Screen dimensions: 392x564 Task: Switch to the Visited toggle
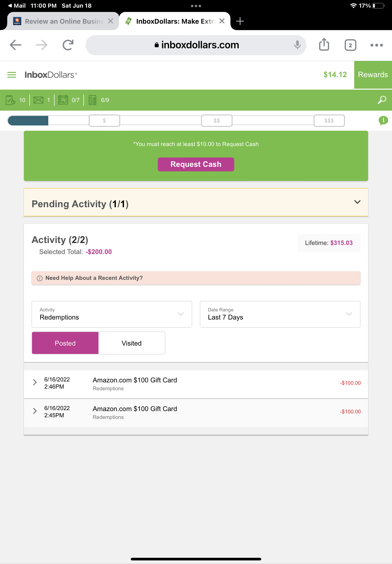(132, 343)
